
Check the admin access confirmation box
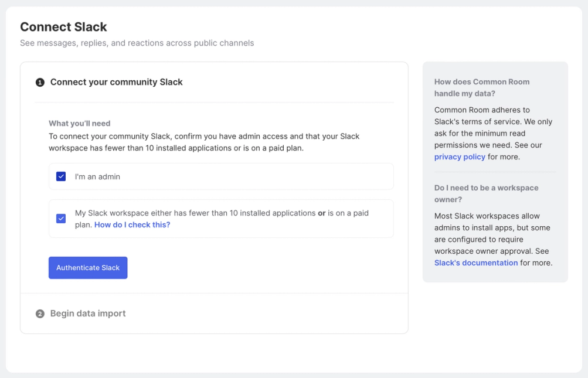point(60,176)
